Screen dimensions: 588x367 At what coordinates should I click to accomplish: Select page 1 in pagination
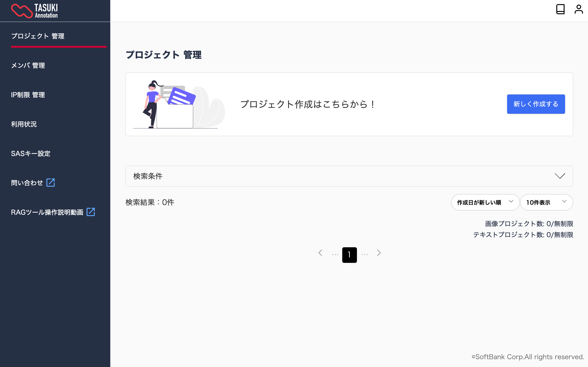pyautogui.click(x=349, y=255)
